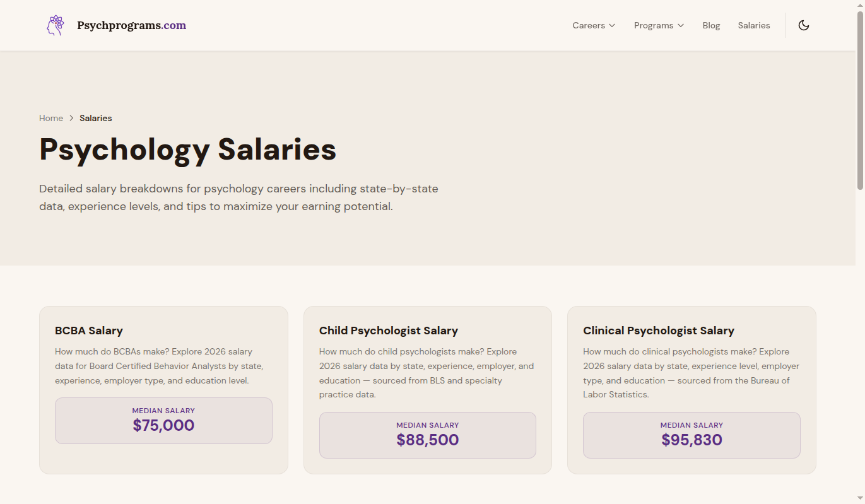The image size is (865, 504).
Task: Click the Home breadcrumb link
Action: [x=51, y=118]
